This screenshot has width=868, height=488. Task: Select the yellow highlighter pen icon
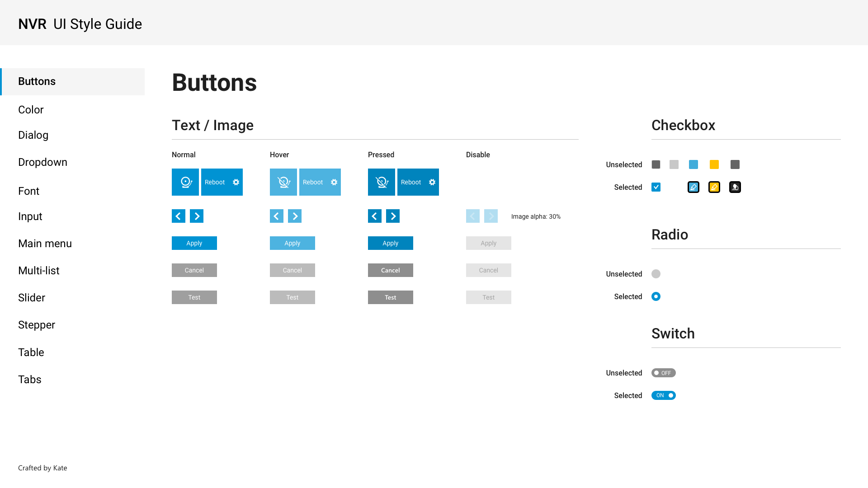pos(714,187)
